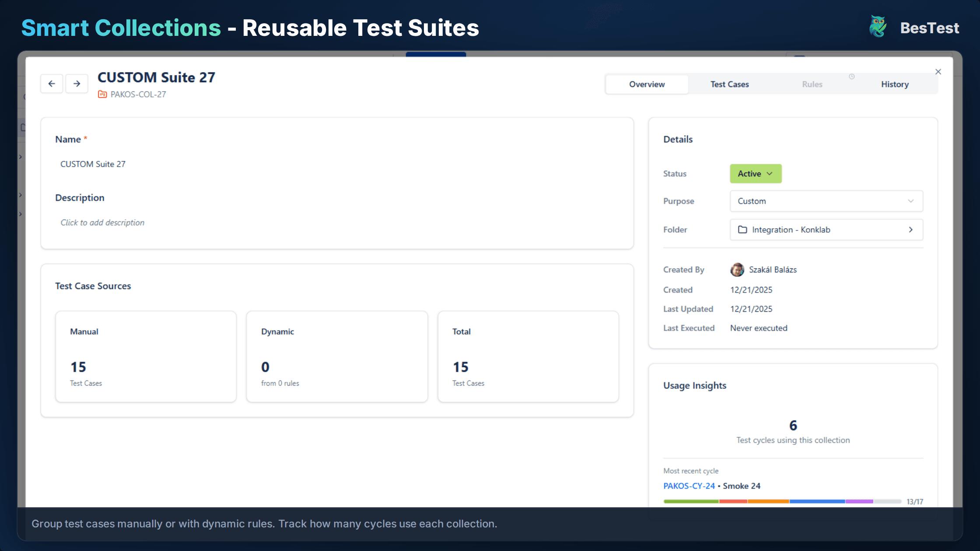Screen dimensions: 980x551
Task: Open the Purpose dropdown showing Custom
Action: (826, 201)
